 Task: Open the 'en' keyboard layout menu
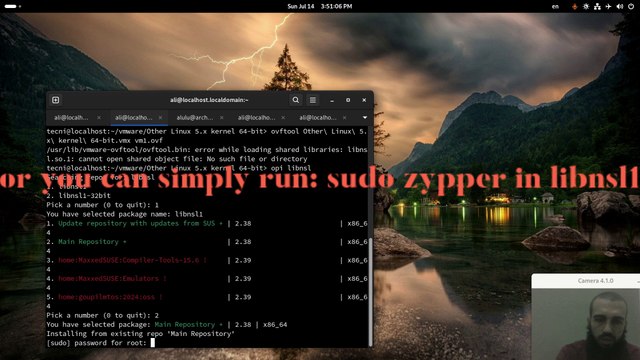point(555,6)
